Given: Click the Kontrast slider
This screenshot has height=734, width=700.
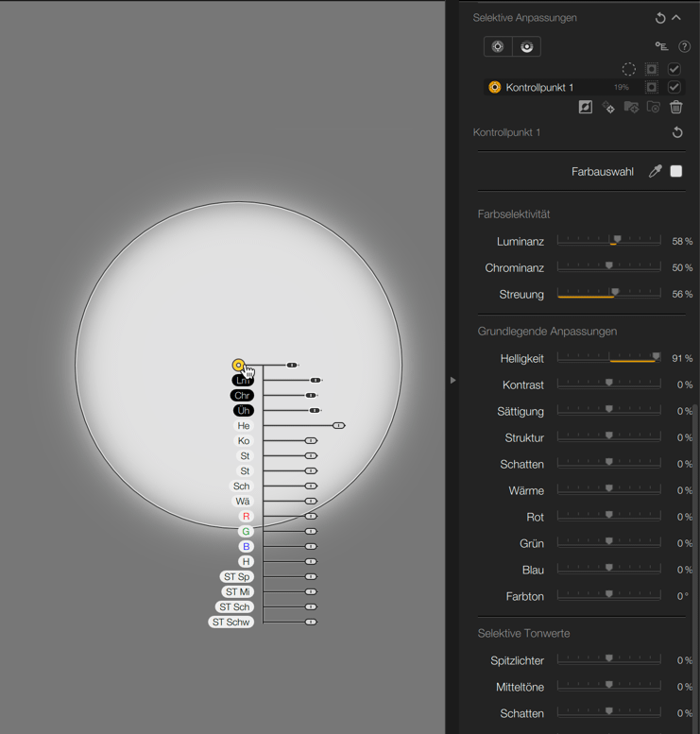Looking at the screenshot, I should (x=608, y=384).
